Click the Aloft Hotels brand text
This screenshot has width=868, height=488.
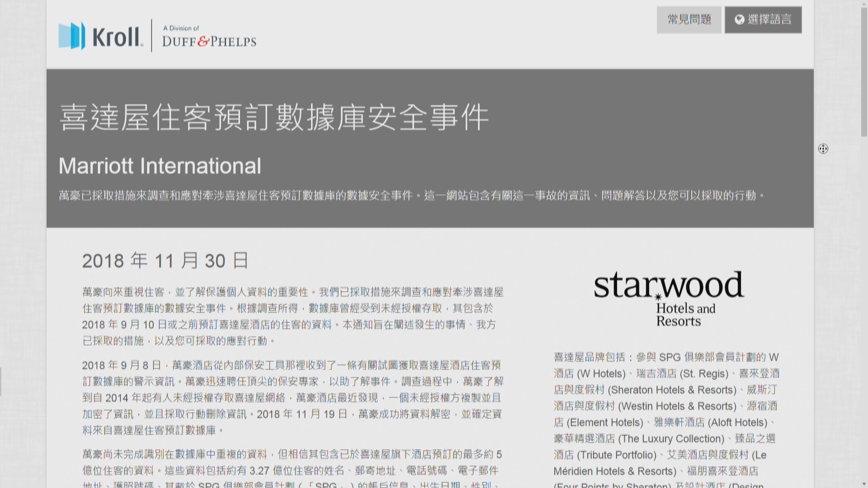tap(737, 422)
